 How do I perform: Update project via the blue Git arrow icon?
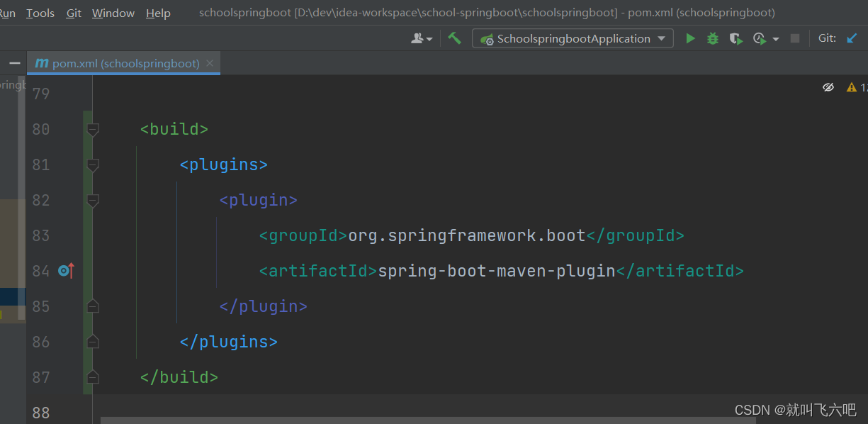tap(852, 38)
